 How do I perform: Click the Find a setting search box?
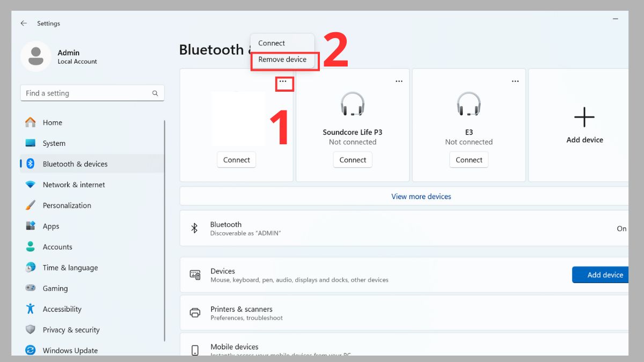pos(92,93)
